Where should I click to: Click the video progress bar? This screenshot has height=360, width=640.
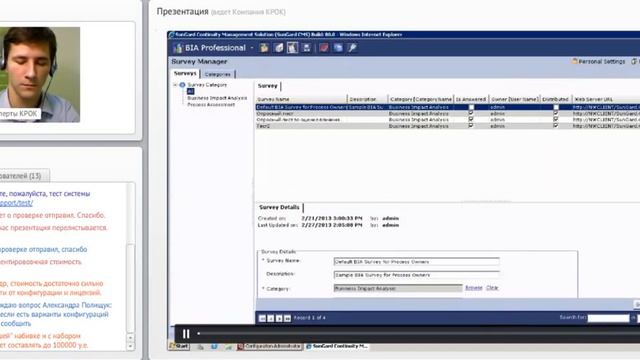point(418,333)
